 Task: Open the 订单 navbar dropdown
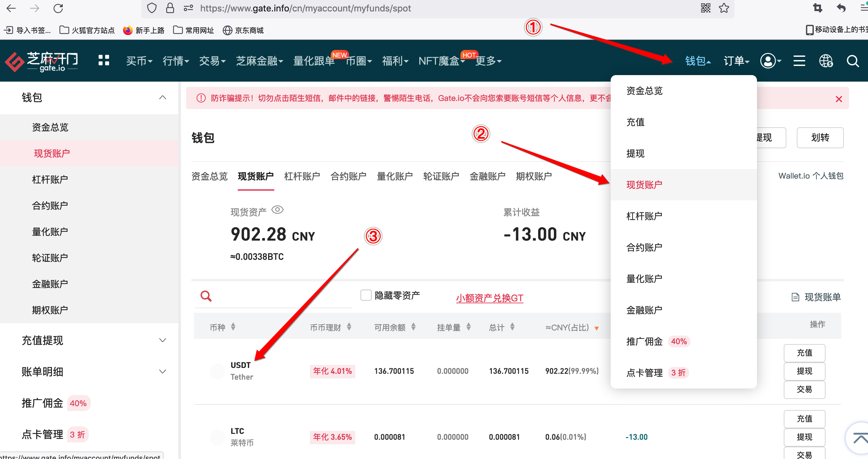point(736,61)
